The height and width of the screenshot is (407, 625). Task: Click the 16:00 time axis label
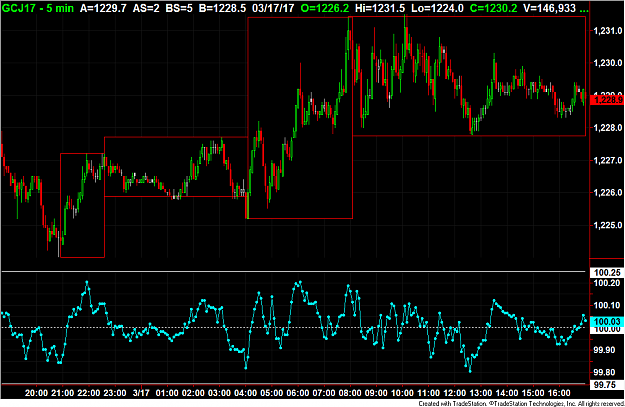tap(559, 393)
